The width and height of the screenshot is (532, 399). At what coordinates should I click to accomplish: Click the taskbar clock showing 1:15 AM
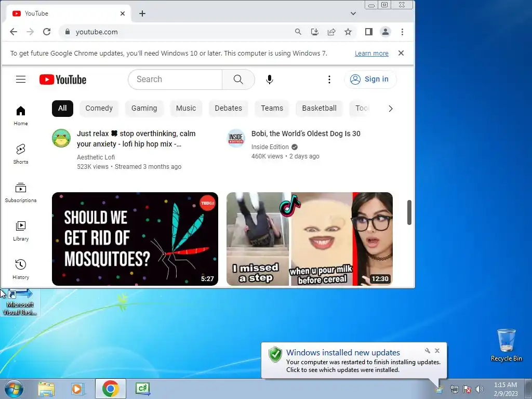tap(506, 389)
